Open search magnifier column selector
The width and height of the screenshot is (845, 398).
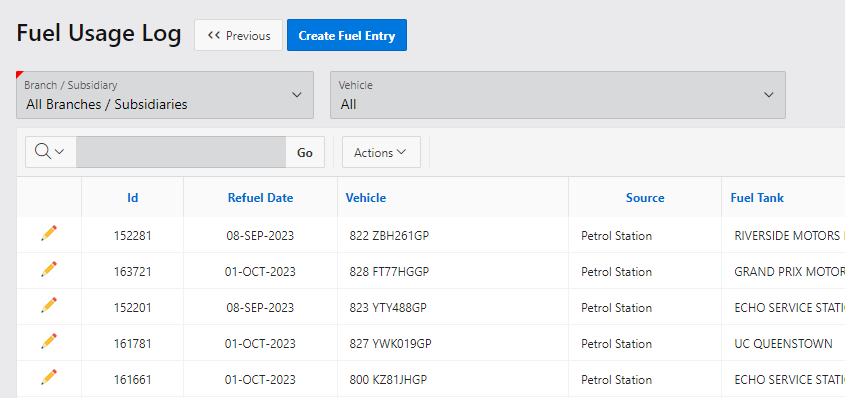[x=50, y=152]
